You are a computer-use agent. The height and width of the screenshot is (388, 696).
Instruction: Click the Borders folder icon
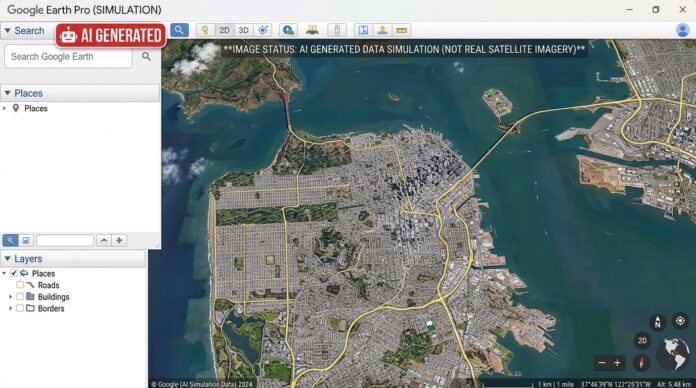(x=30, y=308)
